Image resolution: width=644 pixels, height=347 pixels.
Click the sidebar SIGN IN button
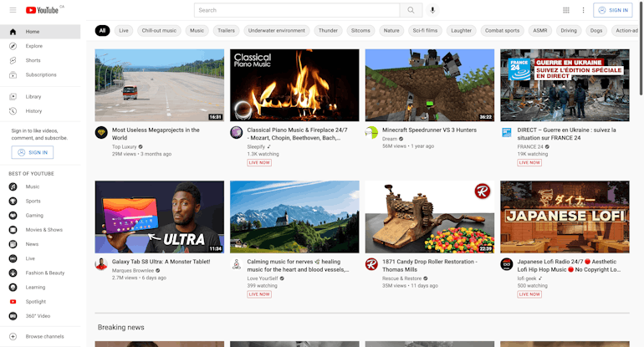(x=33, y=152)
